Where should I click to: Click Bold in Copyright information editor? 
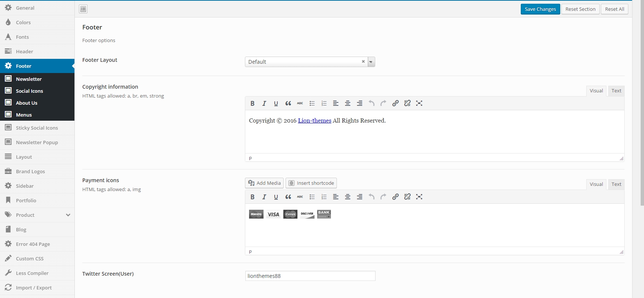point(252,103)
